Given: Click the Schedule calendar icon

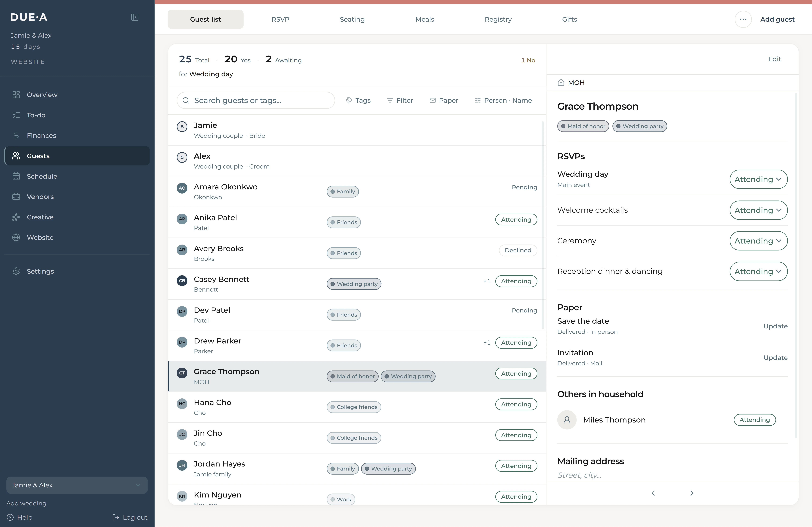Looking at the screenshot, I should tap(16, 176).
